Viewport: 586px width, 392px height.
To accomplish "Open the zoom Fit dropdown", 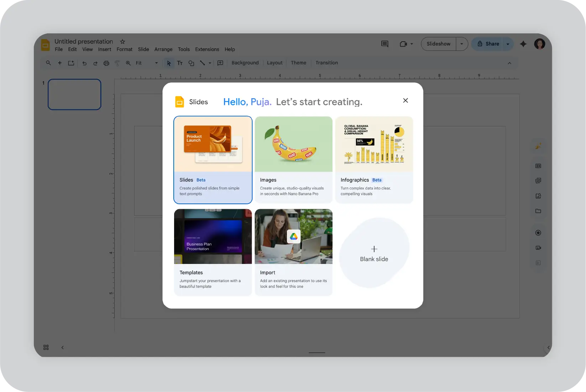I will click(147, 63).
